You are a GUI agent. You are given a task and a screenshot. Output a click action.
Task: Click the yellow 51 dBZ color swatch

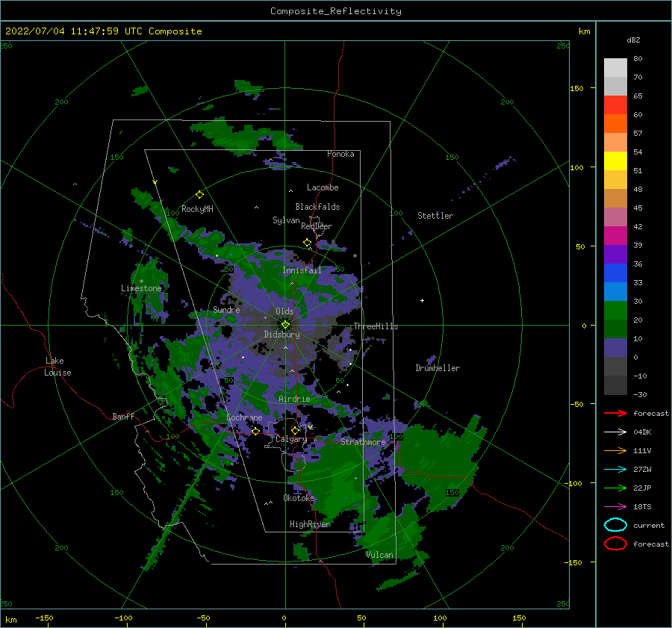coord(615,161)
